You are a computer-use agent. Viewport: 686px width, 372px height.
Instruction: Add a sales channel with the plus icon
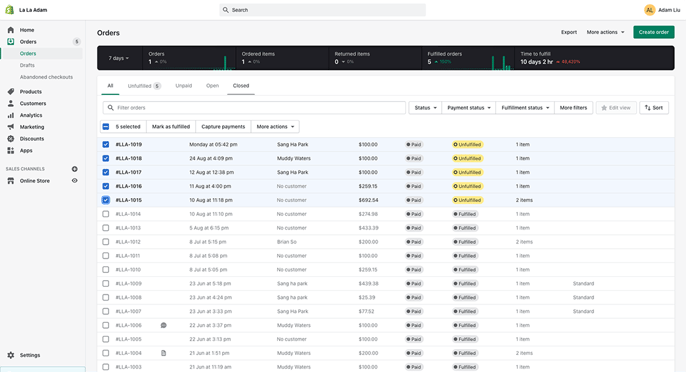[74, 169]
